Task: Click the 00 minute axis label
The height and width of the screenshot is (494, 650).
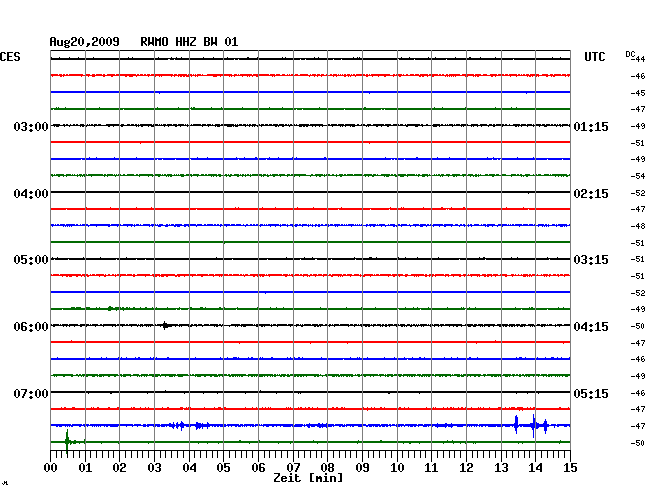Action: (51, 467)
